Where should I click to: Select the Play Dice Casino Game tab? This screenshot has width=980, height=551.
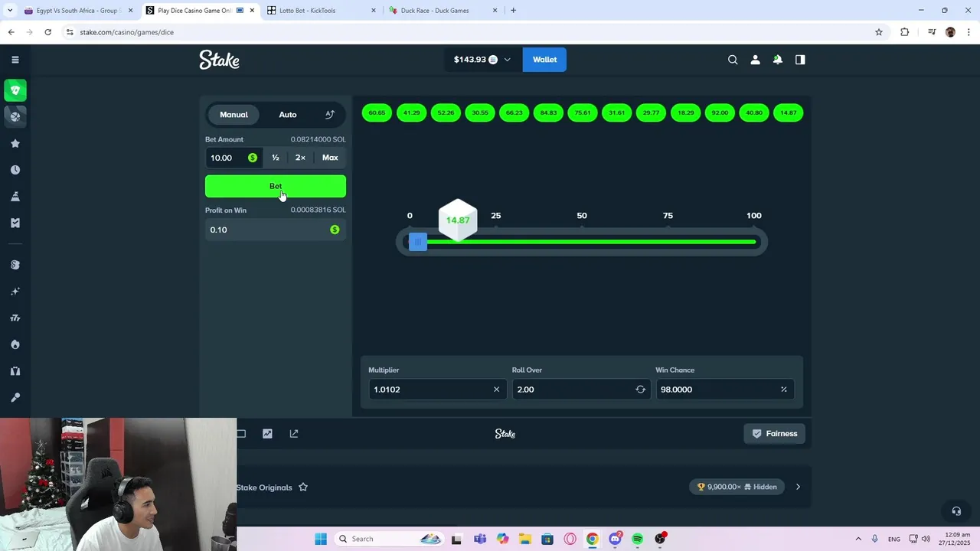tap(201, 11)
